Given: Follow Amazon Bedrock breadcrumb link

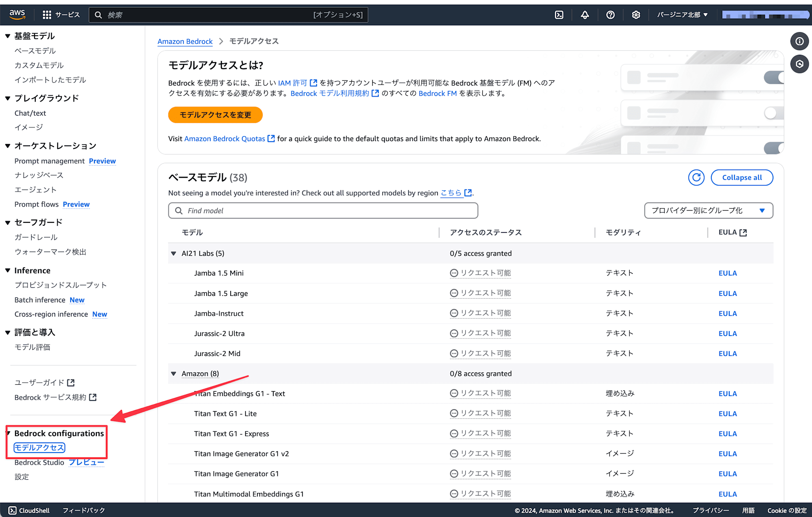Looking at the screenshot, I should (185, 41).
